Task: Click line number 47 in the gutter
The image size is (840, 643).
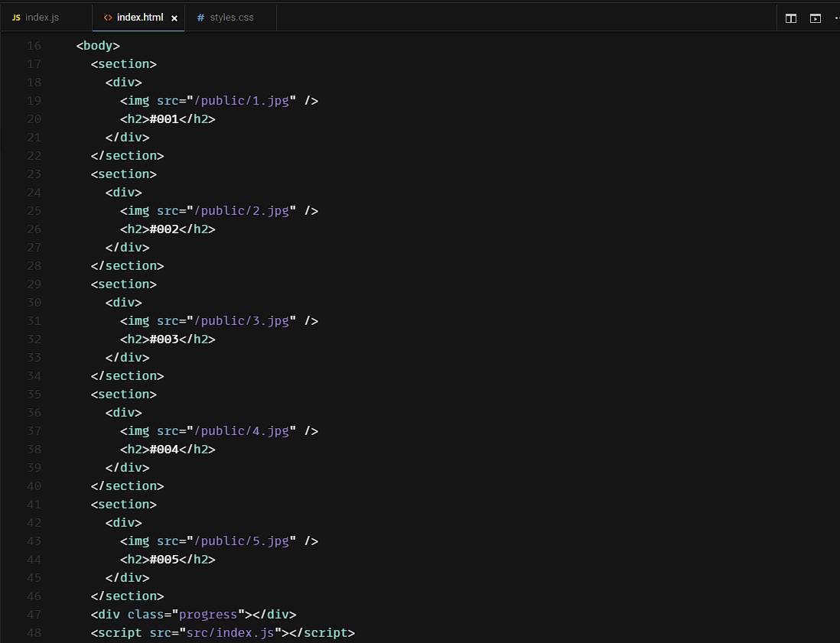Action: tap(34, 615)
